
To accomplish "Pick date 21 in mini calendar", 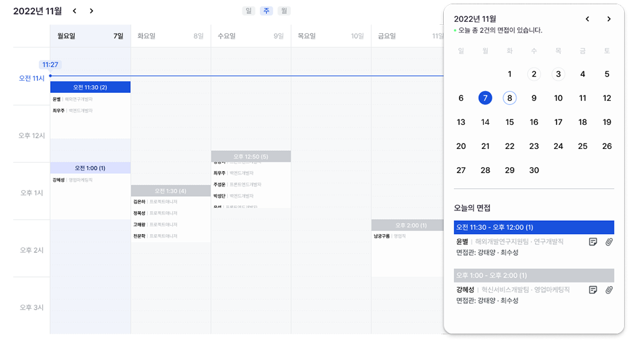I will coord(485,146).
